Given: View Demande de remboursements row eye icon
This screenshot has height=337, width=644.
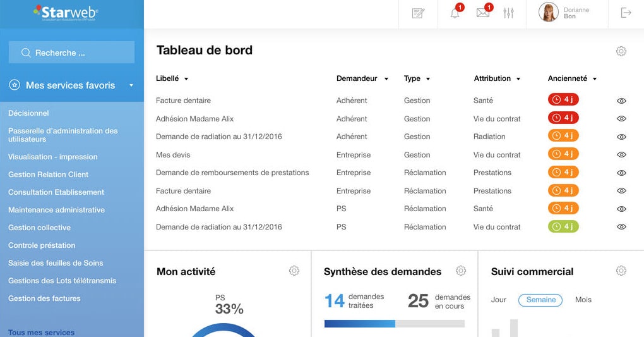Looking at the screenshot, I should click(x=621, y=173).
